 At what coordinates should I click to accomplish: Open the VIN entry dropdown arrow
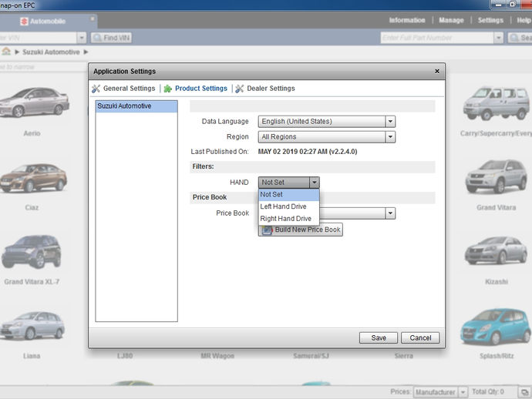tap(82, 38)
